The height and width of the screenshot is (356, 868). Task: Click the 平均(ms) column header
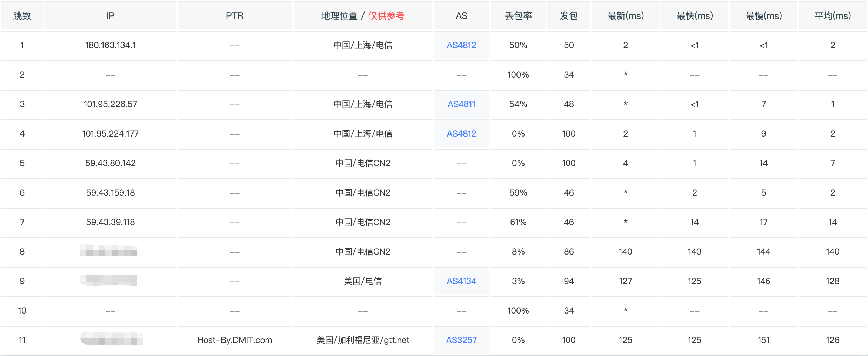click(x=832, y=16)
